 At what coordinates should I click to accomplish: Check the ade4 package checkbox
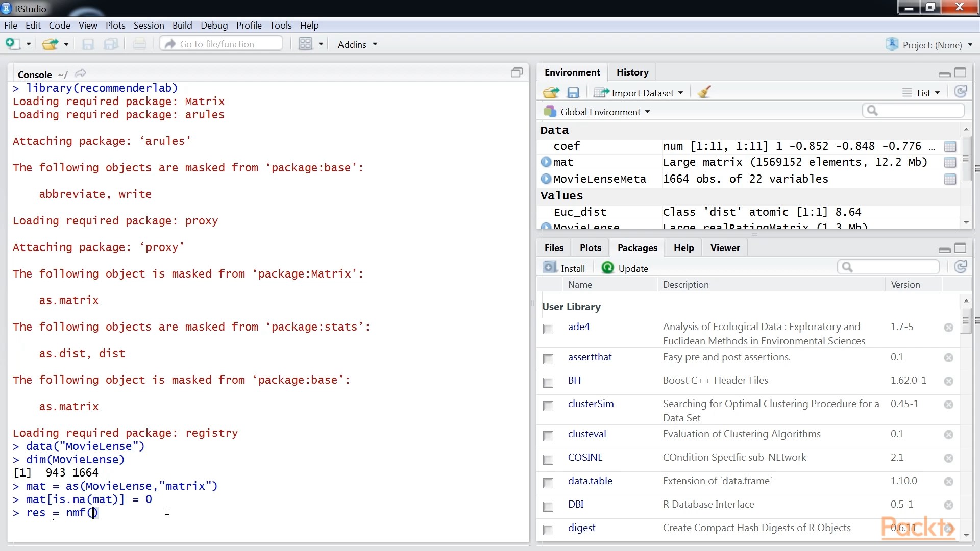[548, 329]
